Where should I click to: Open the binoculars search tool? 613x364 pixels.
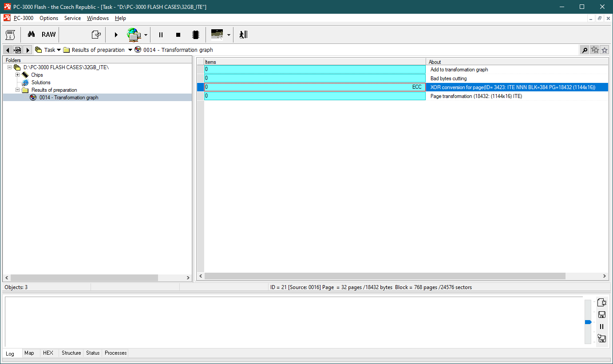(x=31, y=35)
